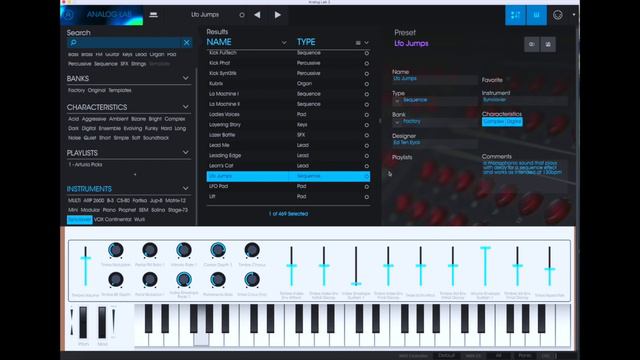
Task: Click the Arturia logo menu icon
Action: [x=69, y=15]
